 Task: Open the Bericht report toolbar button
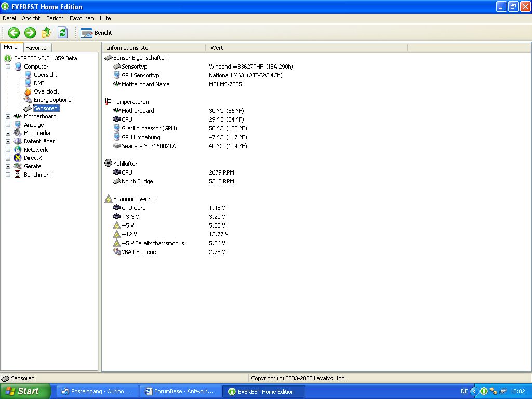(x=96, y=33)
